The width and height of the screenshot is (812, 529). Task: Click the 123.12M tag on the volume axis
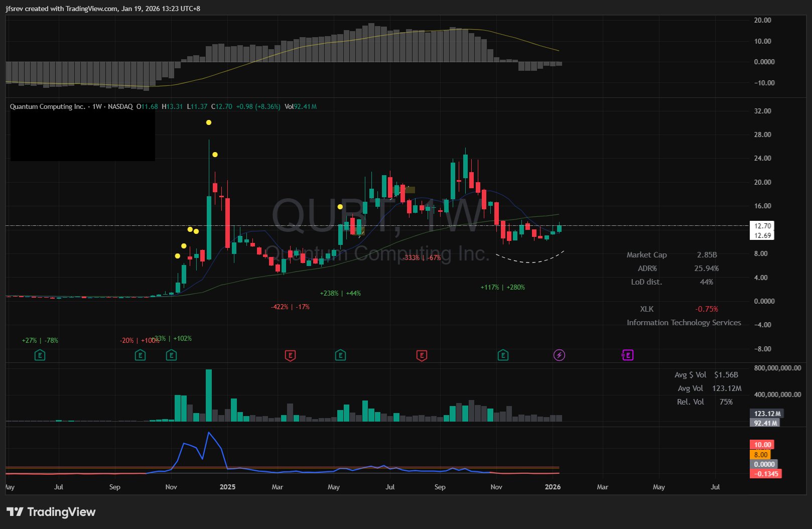click(x=767, y=414)
